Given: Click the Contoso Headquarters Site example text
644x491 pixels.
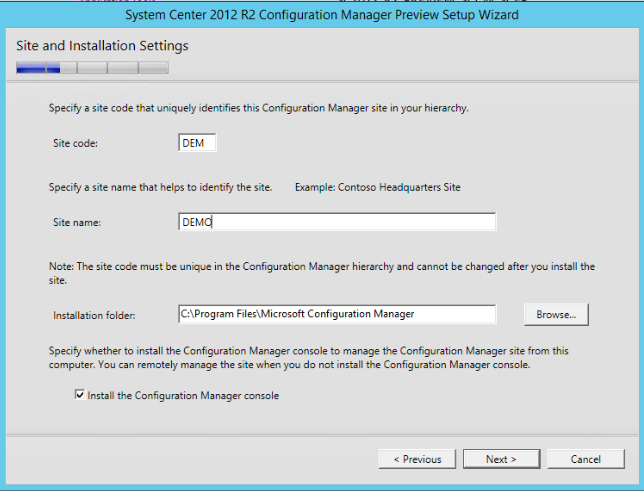Looking at the screenshot, I should click(377, 187).
